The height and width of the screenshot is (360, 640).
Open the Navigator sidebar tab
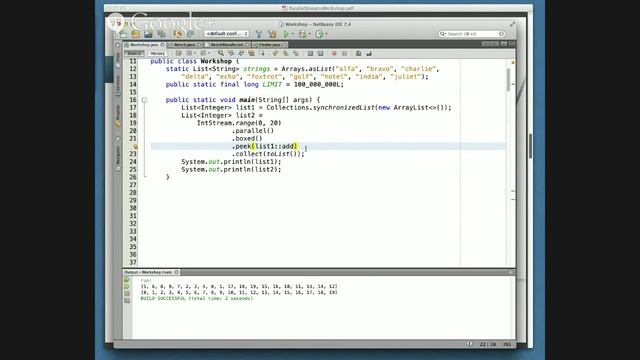(118, 157)
